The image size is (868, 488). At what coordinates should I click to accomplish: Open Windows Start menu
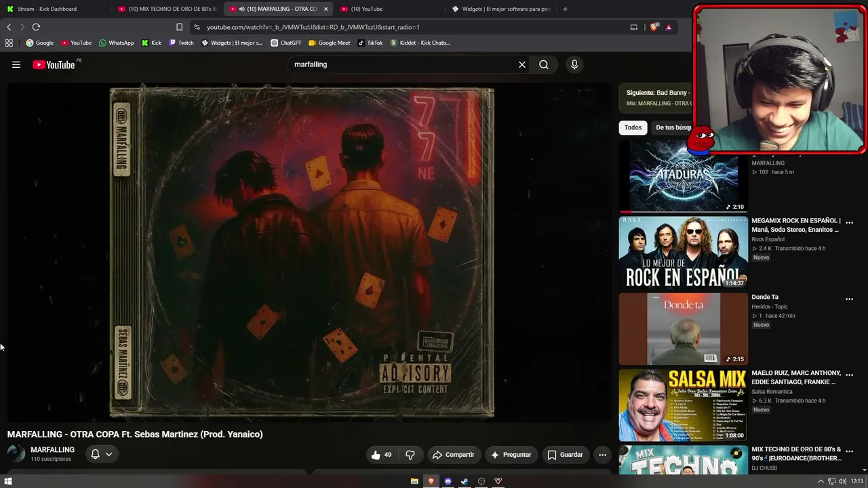click(x=8, y=481)
